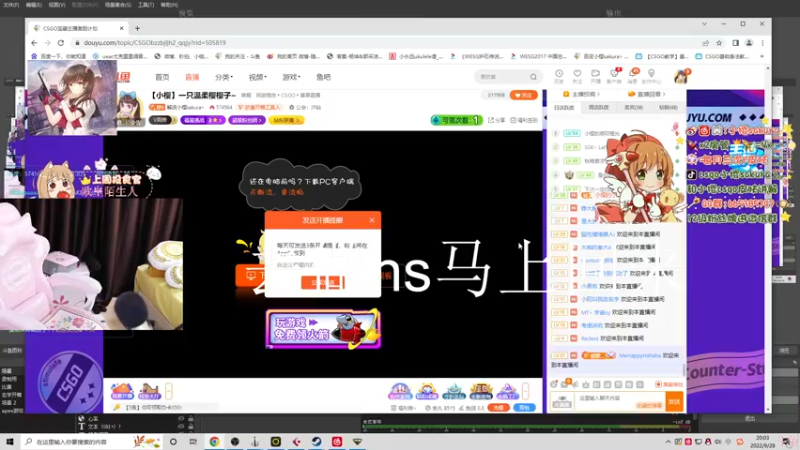Screen dimensions: 800x450
Task: Open the 创作中心 icon
Action: (651, 76)
